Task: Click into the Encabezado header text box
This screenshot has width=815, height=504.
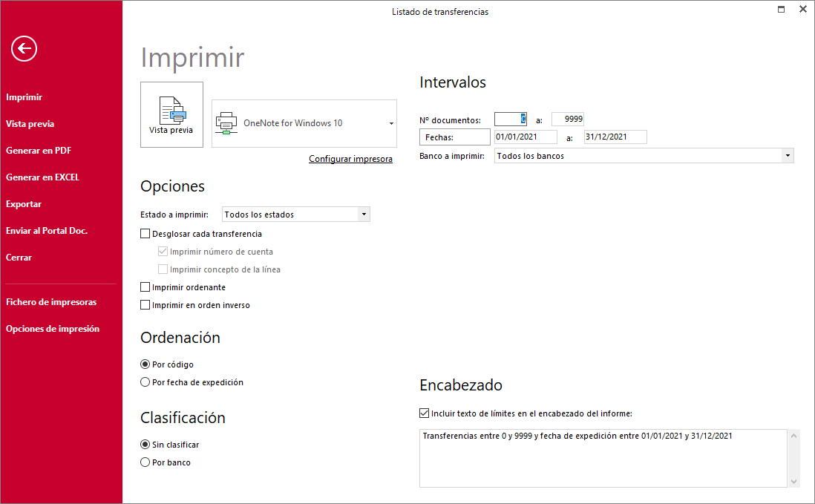Action: point(603,458)
